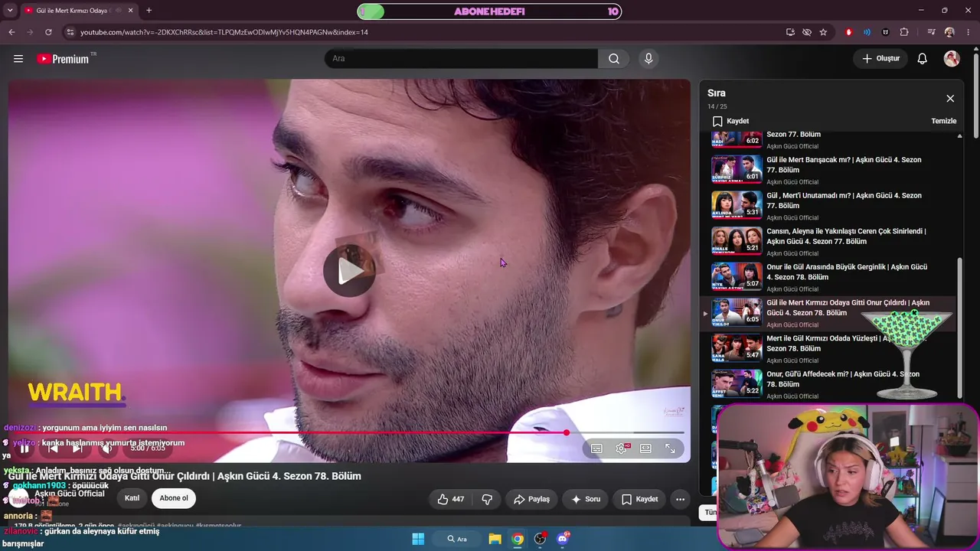
Task: Open the Chrome tab search dropdown
Action: pos(10,11)
